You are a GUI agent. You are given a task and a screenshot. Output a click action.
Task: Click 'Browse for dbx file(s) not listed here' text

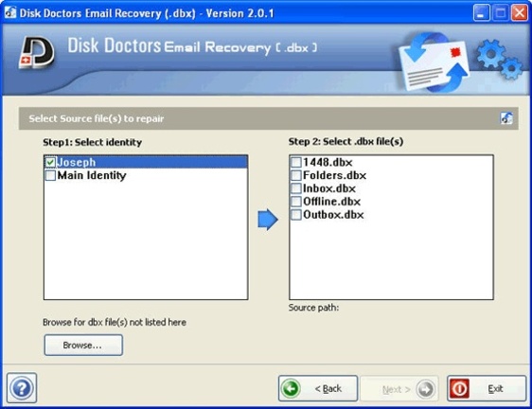coord(115,322)
